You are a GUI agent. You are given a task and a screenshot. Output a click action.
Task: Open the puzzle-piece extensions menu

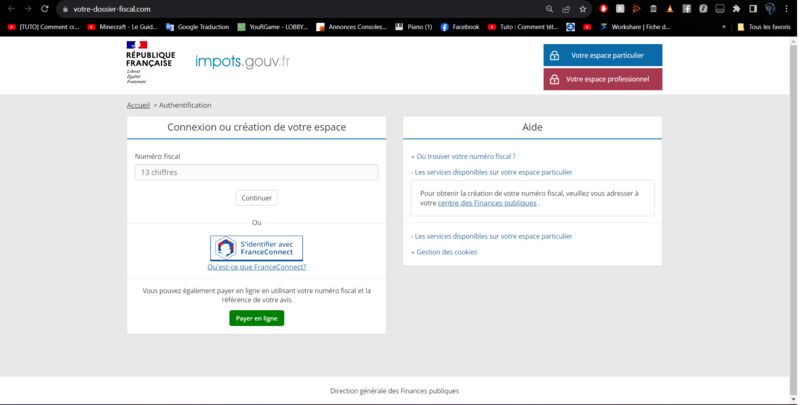(x=736, y=9)
